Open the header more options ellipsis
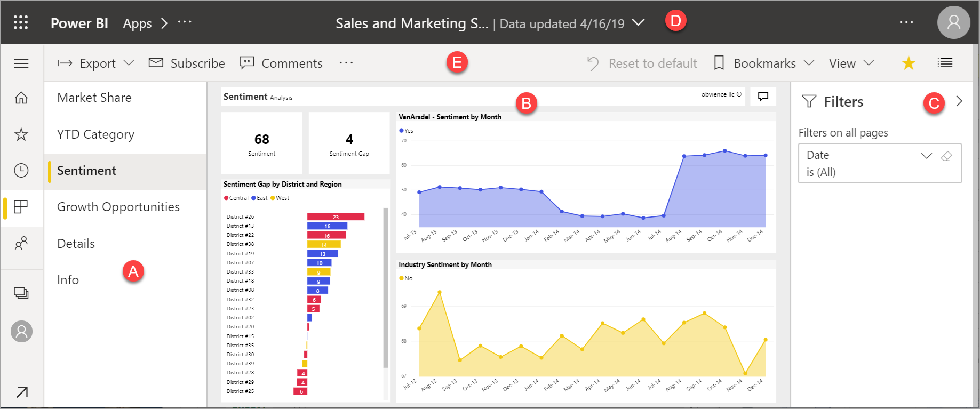The width and height of the screenshot is (980, 409). (x=906, y=22)
